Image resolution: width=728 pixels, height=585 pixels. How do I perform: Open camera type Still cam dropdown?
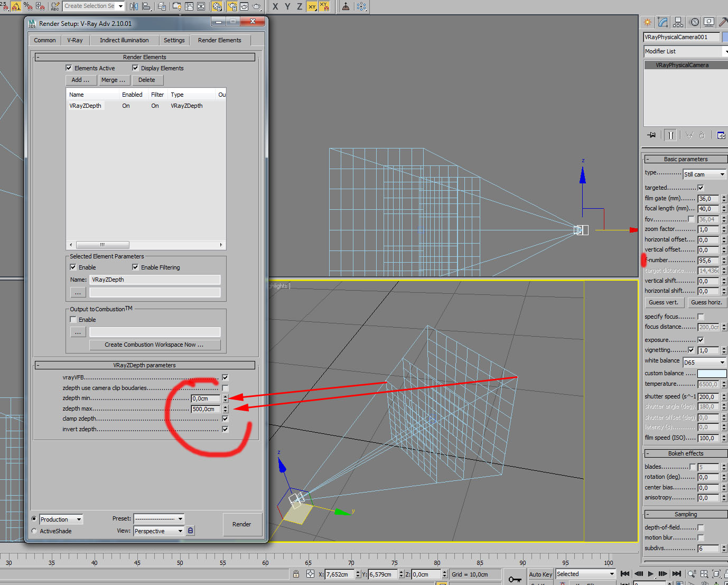point(705,174)
